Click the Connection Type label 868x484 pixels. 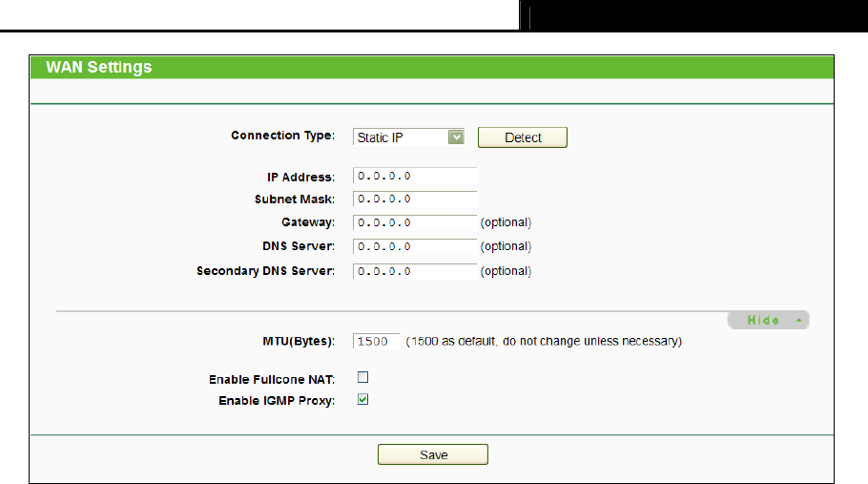(283, 136)
